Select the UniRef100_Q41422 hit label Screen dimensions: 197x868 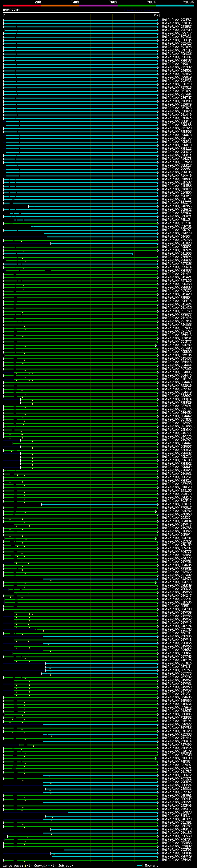177,274
